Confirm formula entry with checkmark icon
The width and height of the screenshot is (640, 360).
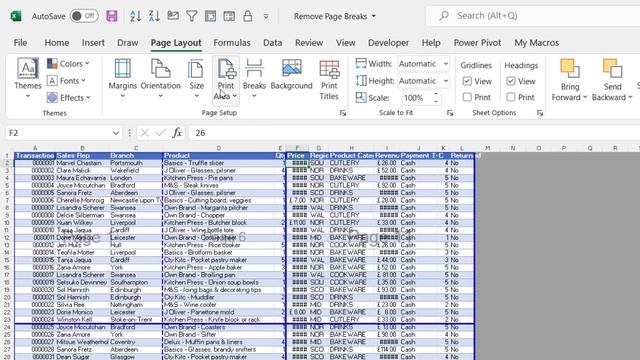coord(161,133)
